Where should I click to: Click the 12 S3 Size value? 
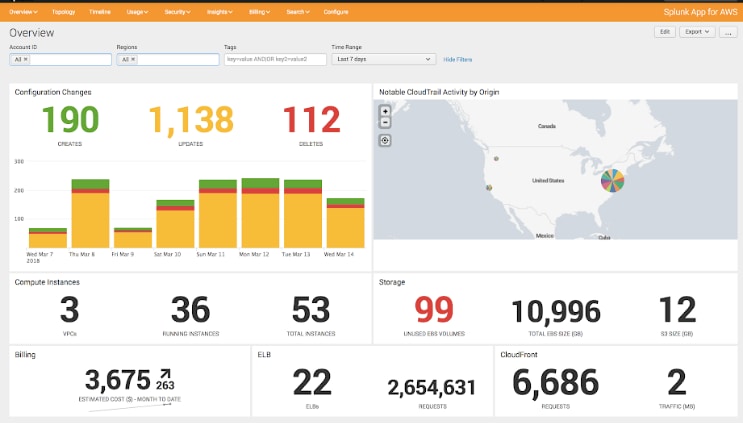tap(677, 310)
